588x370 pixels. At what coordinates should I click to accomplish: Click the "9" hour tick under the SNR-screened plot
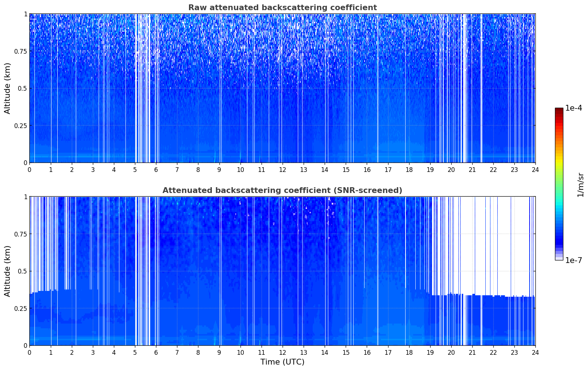tap(219, 352)
